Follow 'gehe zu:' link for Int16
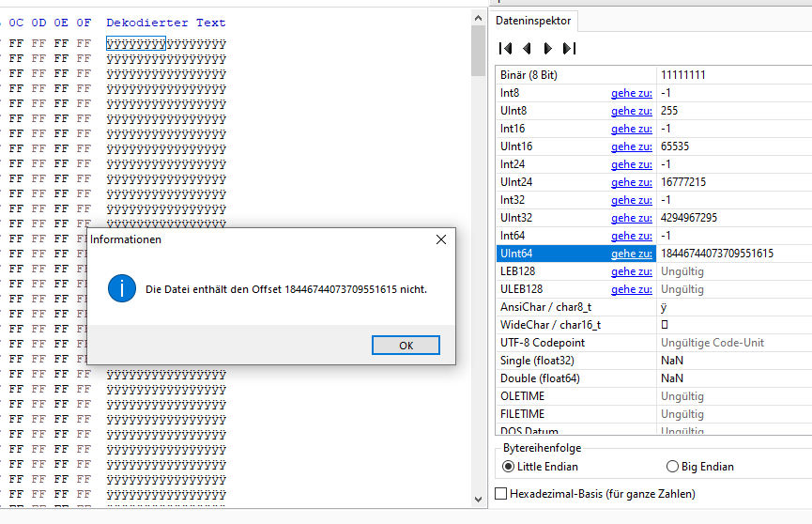812x524 pixels. pos(631,129)
